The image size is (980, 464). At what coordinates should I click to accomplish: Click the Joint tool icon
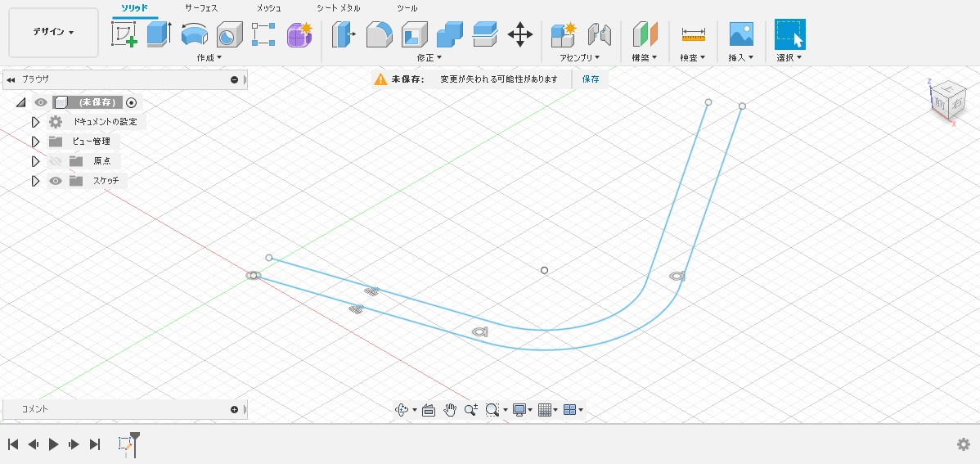[599, 34]
